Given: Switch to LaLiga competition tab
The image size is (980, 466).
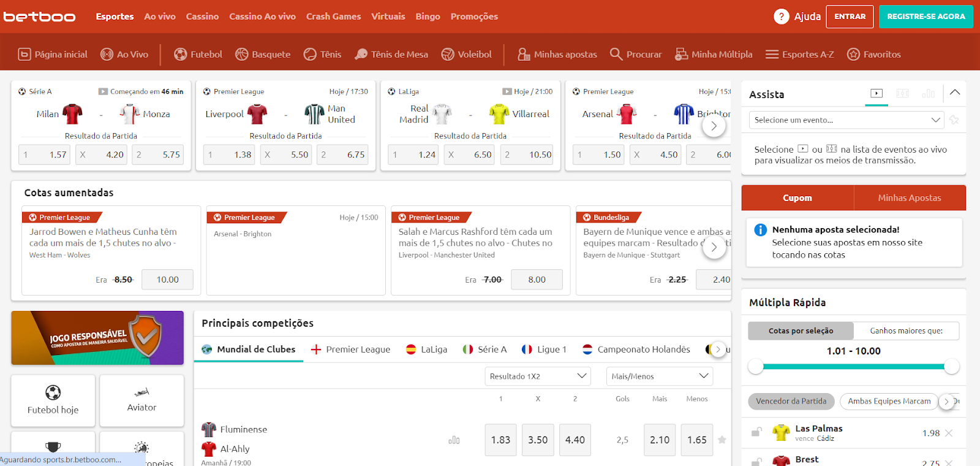Looking at the screenshot, I should tap(427, 349).
